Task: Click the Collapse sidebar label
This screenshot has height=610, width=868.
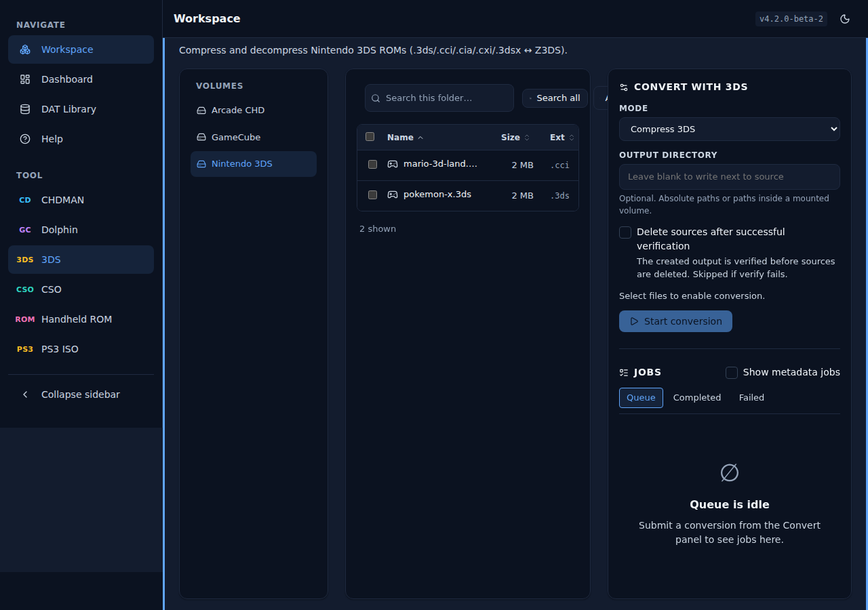Action: pos(81,394)
